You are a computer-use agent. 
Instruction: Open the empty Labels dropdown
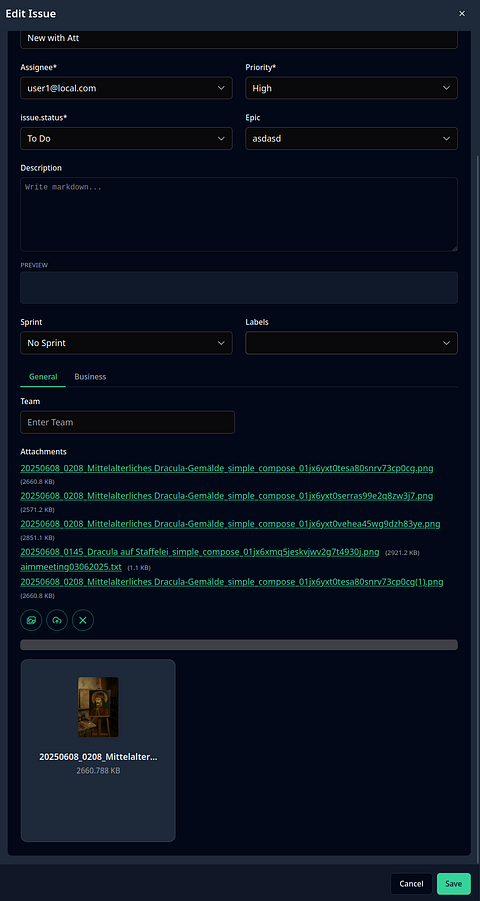tap(351, 343)
